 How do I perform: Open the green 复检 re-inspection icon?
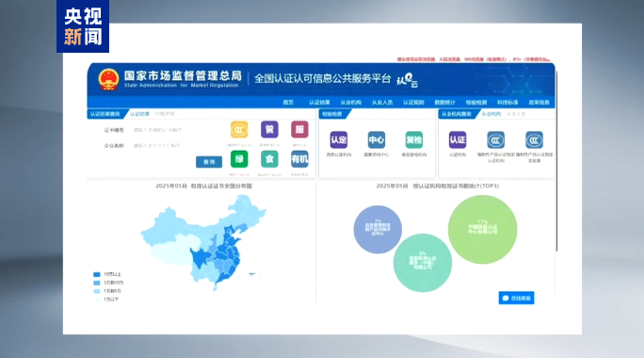[x=414, y=140]
